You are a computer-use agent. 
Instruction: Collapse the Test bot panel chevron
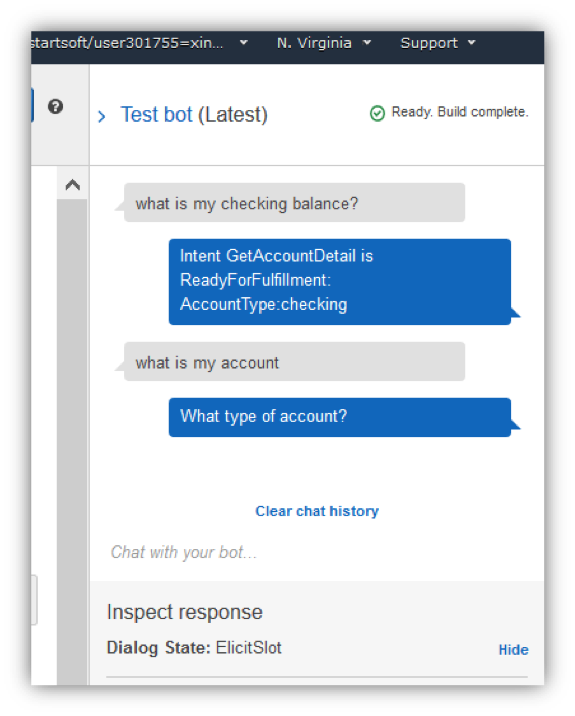click(102, 116)
